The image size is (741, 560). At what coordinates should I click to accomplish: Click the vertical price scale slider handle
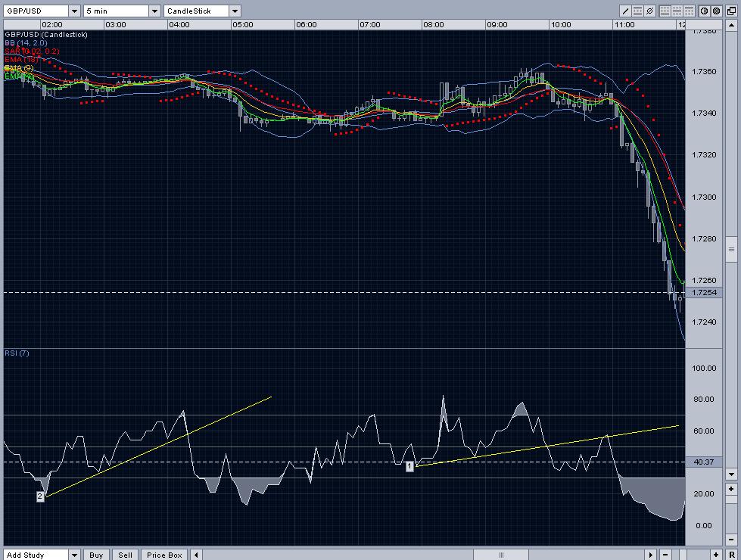pyautogui.click(x=731, y=250)
